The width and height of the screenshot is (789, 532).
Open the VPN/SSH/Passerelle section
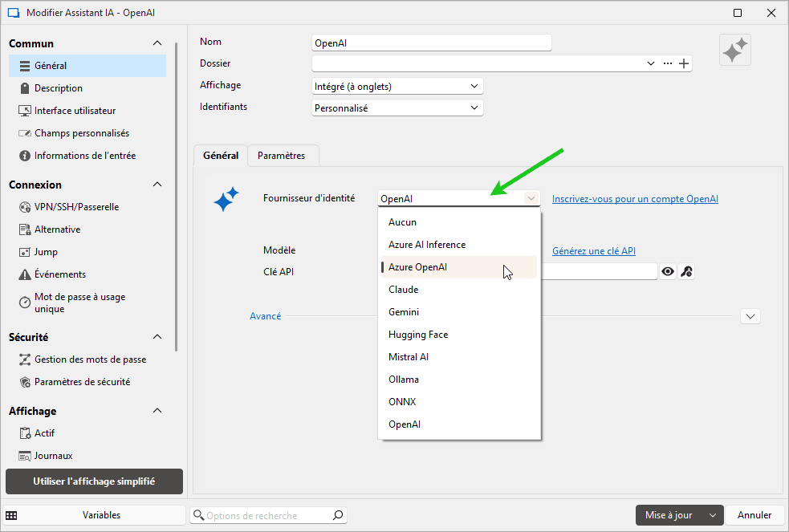click(x=76, y=207)
